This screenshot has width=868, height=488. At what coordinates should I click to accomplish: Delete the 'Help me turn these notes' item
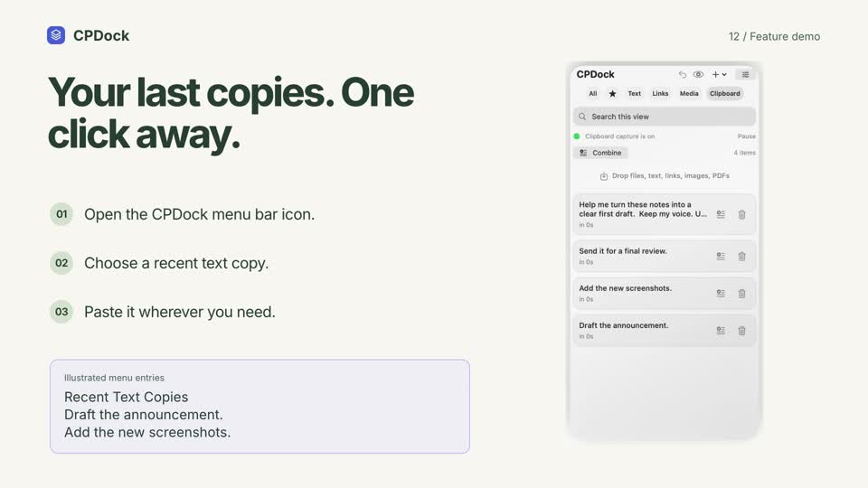[741, 214]
